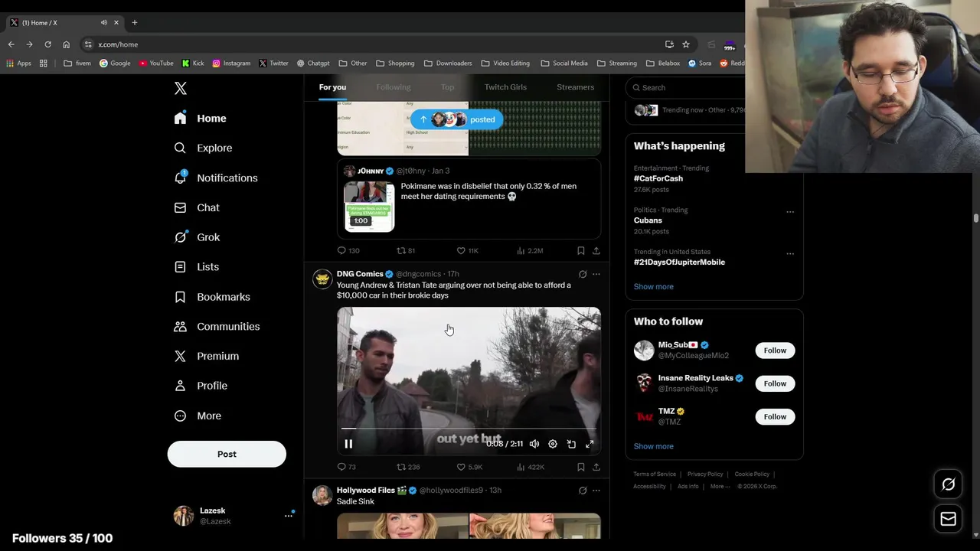Repost the post with 81 reposts
The image size is (980, 551).
pos(406,250)
